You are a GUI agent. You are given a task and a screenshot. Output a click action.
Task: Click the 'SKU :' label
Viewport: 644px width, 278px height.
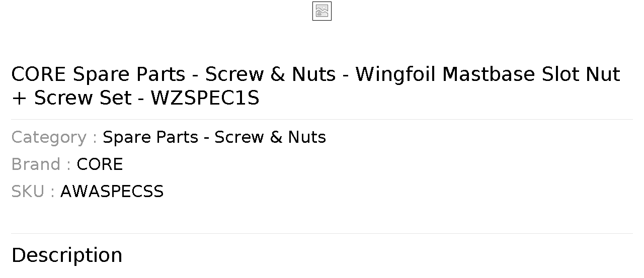[x=33, y=192]
